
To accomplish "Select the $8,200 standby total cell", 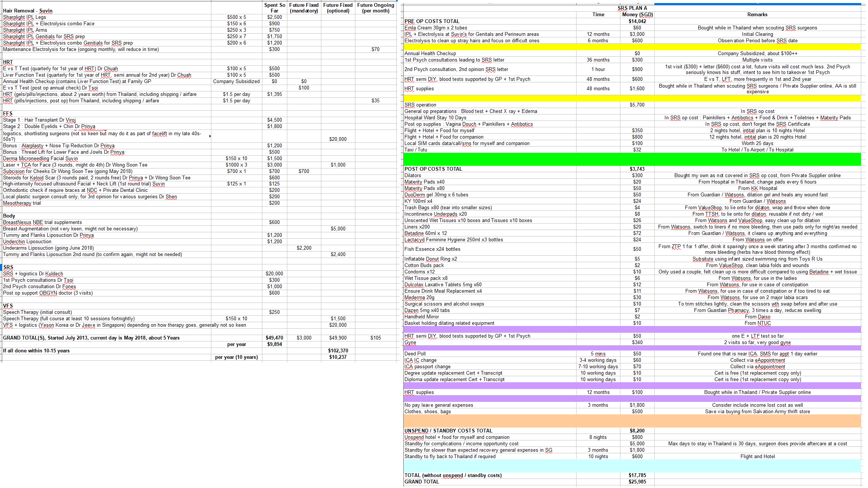I will (x=637, y=431).
